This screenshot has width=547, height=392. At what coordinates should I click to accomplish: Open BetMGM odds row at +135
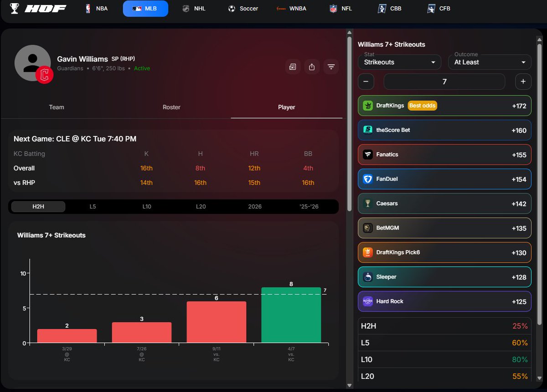click(x=444, y=228)
